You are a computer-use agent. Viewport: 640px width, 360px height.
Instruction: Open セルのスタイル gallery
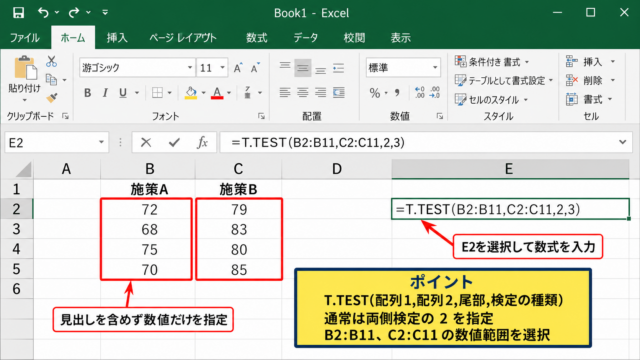(491, 100)
